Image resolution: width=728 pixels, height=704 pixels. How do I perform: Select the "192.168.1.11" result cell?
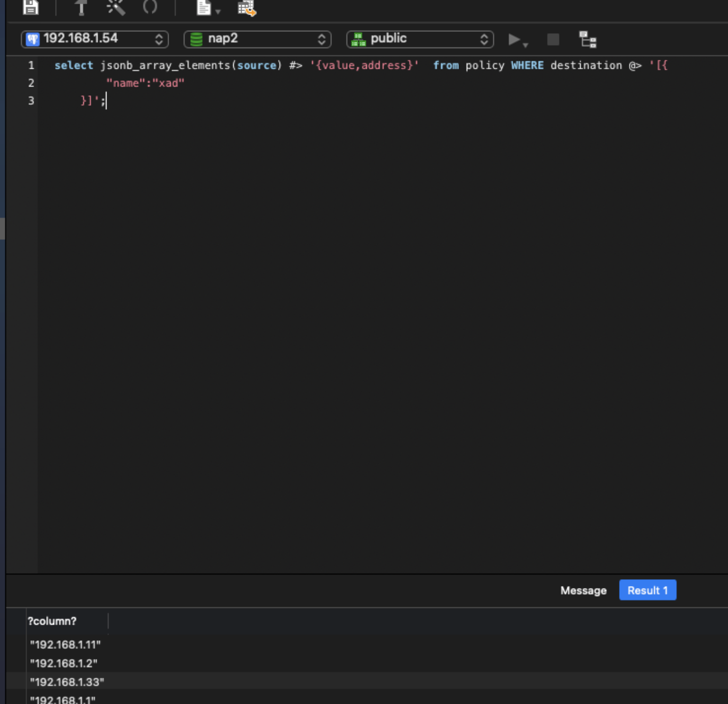click(x=65, y=645)
